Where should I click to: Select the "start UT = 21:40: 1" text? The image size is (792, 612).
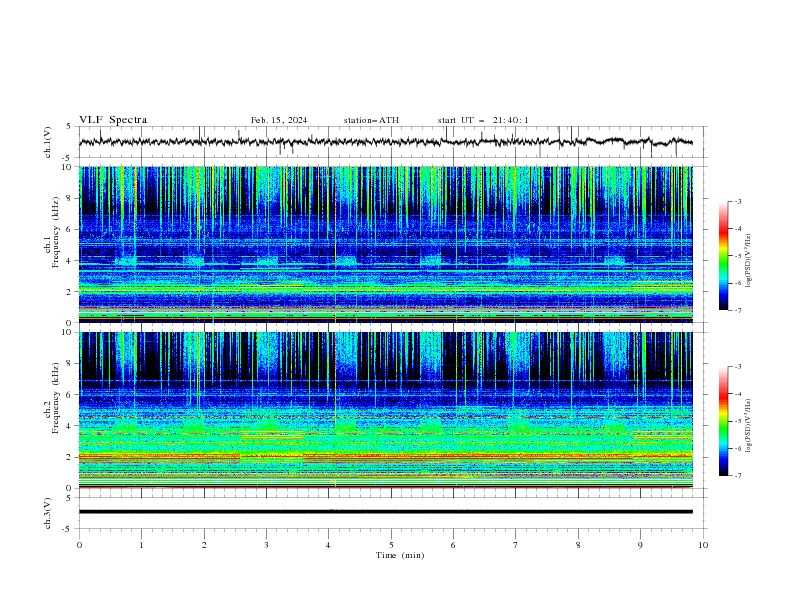(x=483, y=120)
